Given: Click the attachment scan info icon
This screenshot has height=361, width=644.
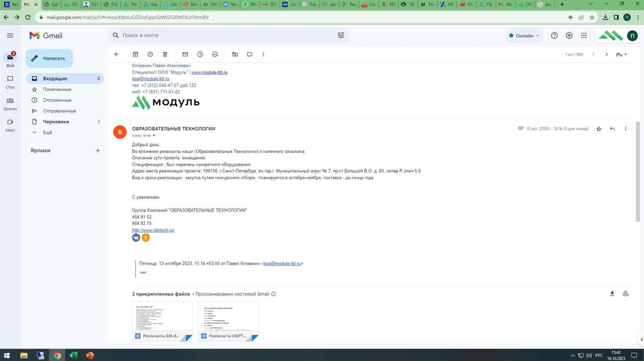Looking at the screenshot, I should (x=274, y=294).
